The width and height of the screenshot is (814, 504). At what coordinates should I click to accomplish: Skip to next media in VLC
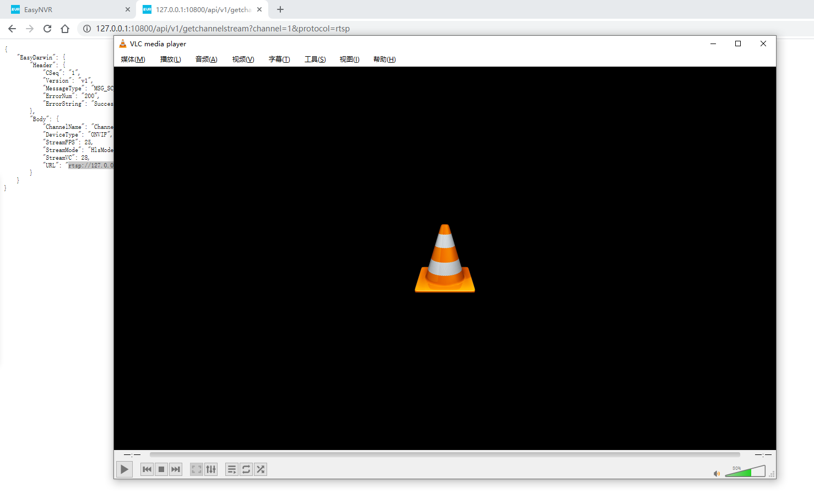pyautogui.click(x=176, y=469)
